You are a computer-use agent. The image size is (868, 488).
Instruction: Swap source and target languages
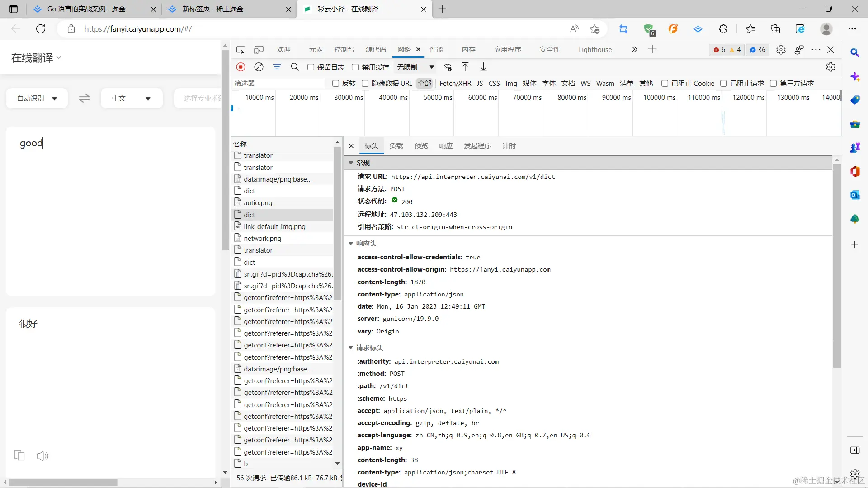[x=84, y=98]
